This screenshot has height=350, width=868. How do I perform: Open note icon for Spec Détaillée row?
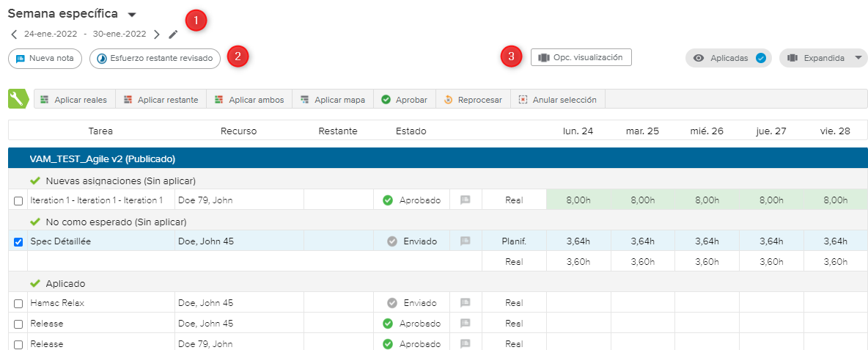point(465,241)
